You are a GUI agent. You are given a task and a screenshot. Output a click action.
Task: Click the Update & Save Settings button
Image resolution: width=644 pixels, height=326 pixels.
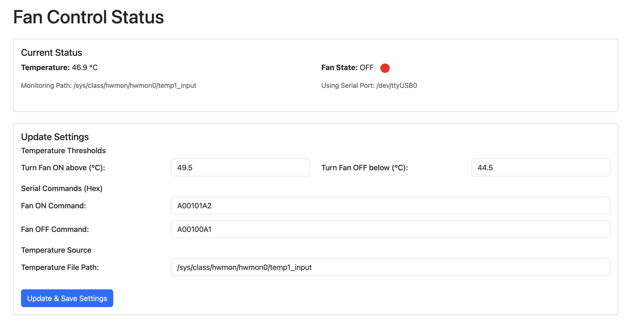click(67, 298)
